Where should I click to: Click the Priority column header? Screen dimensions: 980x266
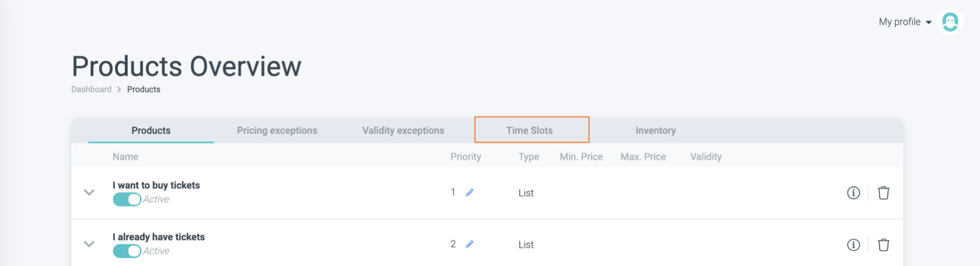pos(465,157)
